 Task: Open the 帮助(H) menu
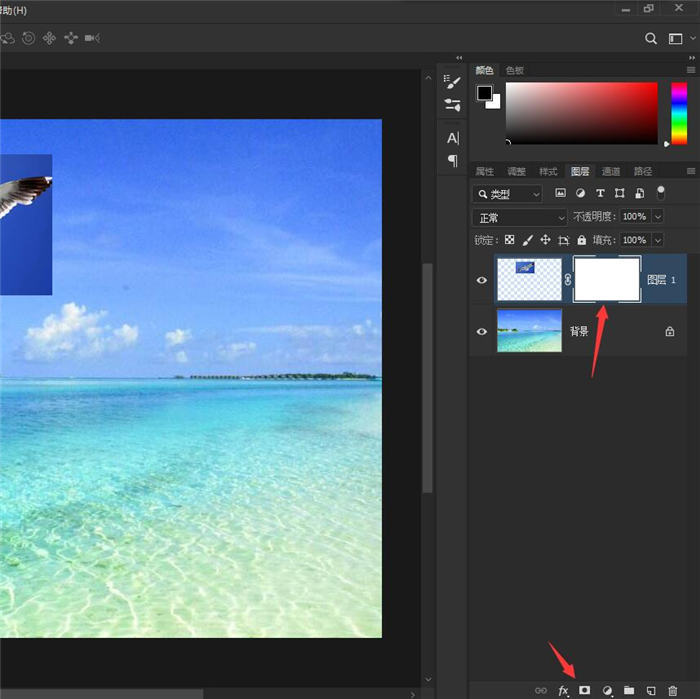14,10
